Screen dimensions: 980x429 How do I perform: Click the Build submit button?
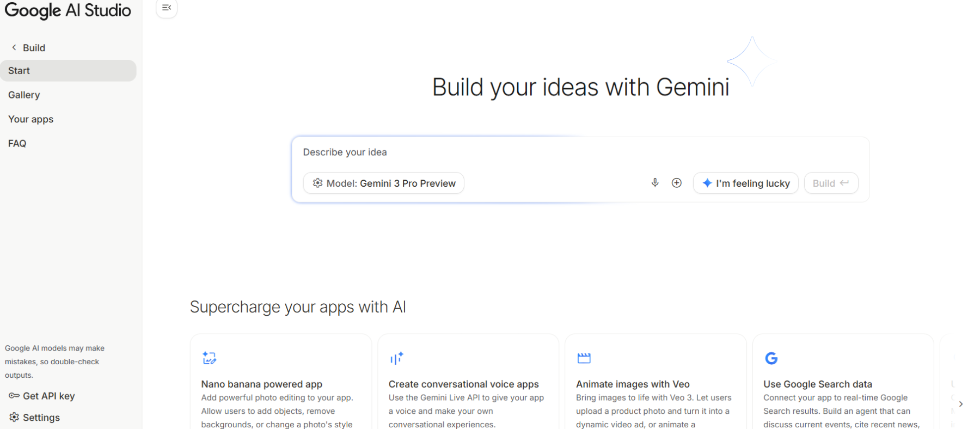(830, 183)
